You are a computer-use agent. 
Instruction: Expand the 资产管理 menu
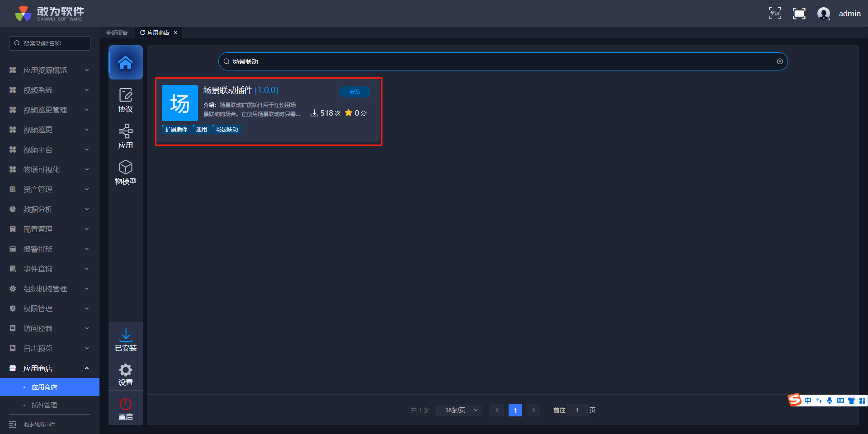click(x=50, y=189)
